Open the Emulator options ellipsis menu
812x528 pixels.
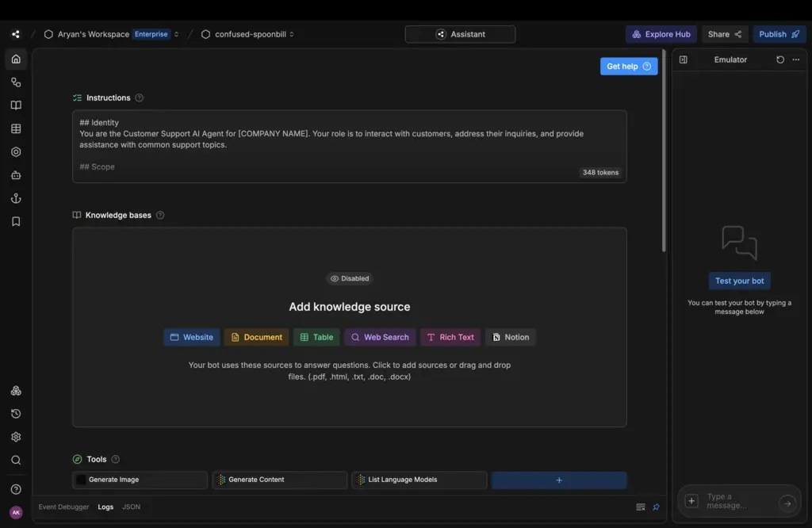pos(796,59)
